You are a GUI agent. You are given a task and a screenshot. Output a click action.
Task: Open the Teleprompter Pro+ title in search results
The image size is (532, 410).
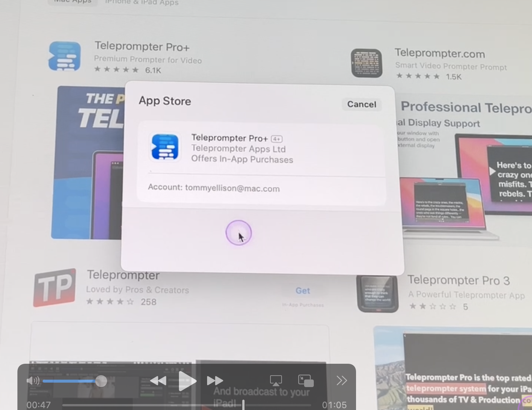pyautogui.click(x=142, y=46)
